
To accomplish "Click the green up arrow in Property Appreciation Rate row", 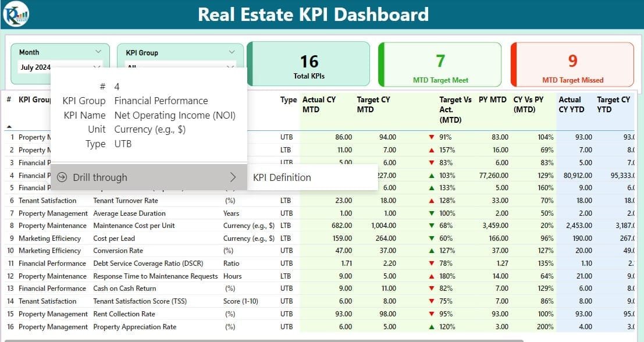I will coord(431,327).
